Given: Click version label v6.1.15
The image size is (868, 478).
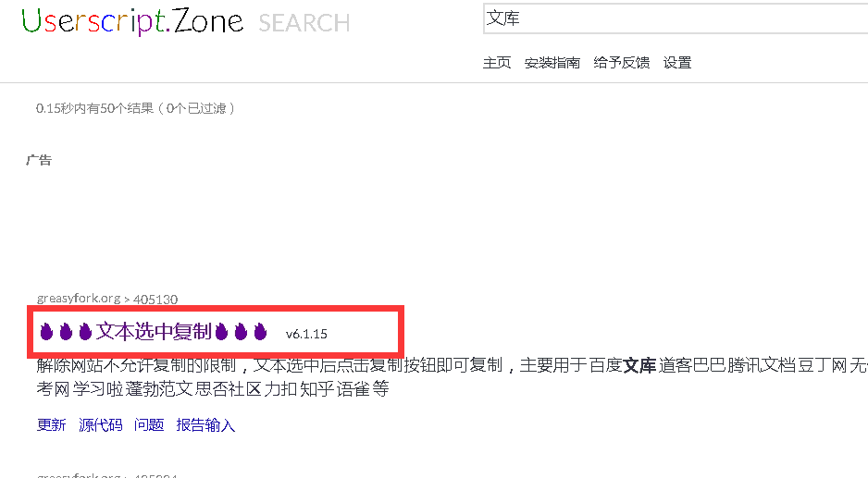Looking at the screenshot, I should (306, 334).
